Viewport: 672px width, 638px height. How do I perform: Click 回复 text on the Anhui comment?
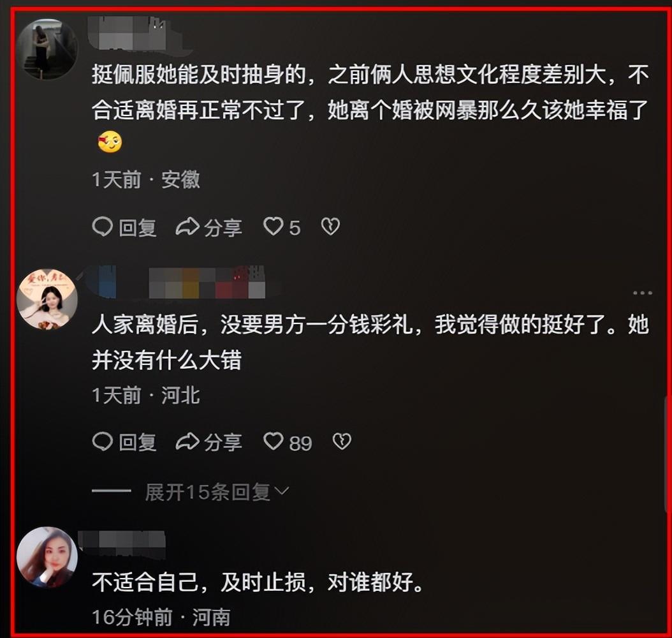138,228
